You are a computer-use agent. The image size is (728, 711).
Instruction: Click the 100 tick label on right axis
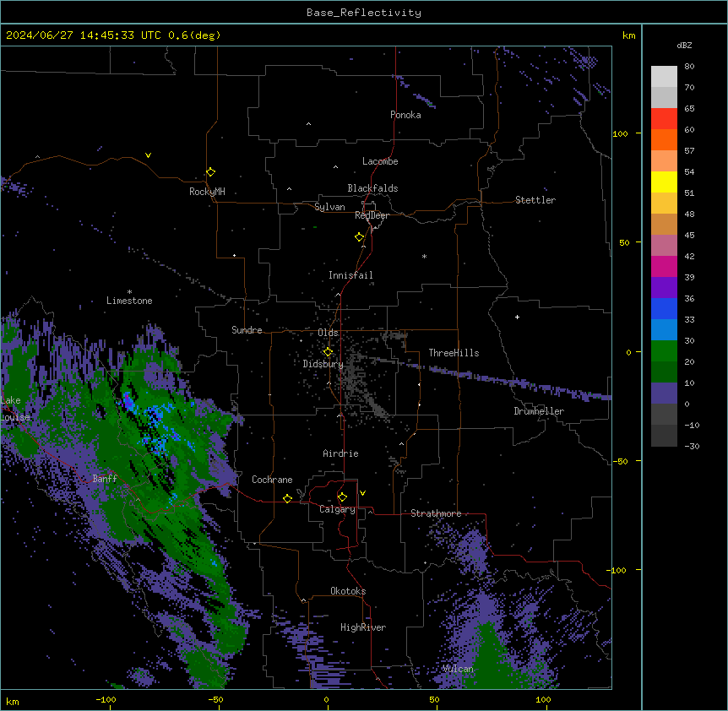(620, 133)
